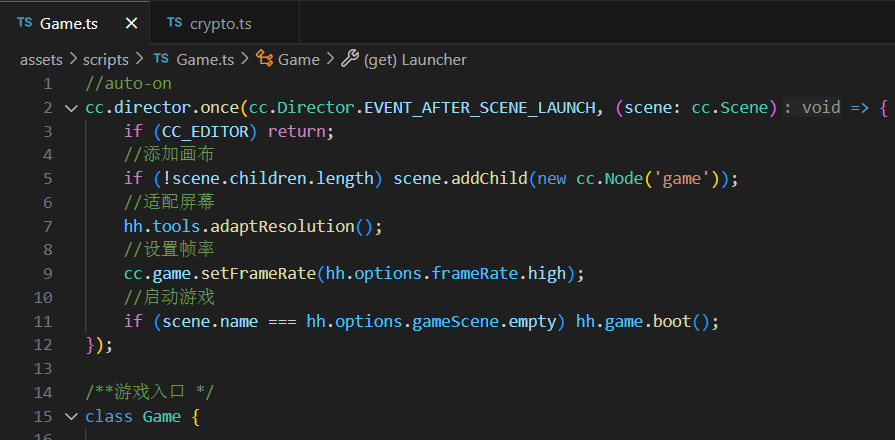Collapse the cc.director.once block on line 2
The image size is (895, 440).
click(70, 108)
